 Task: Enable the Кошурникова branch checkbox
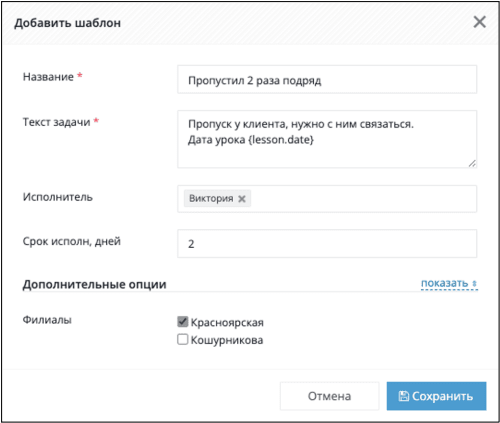coord(183,339)
